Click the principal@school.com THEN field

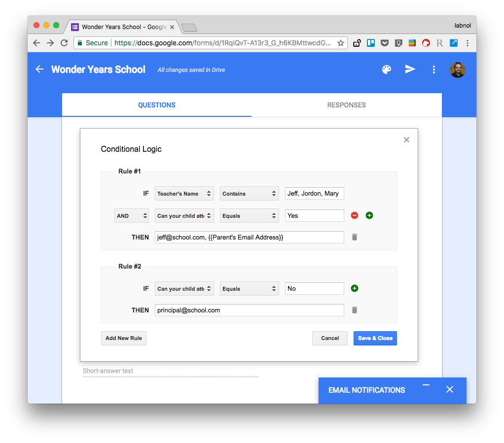pyautogui.click(x=249, y=310)
